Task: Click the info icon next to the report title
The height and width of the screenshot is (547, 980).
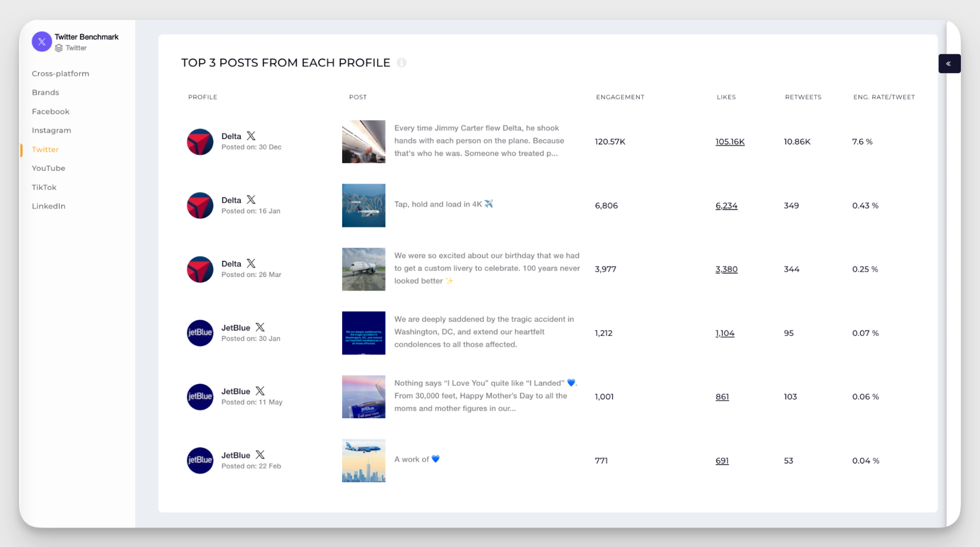Action: click(x=402, y=63)
